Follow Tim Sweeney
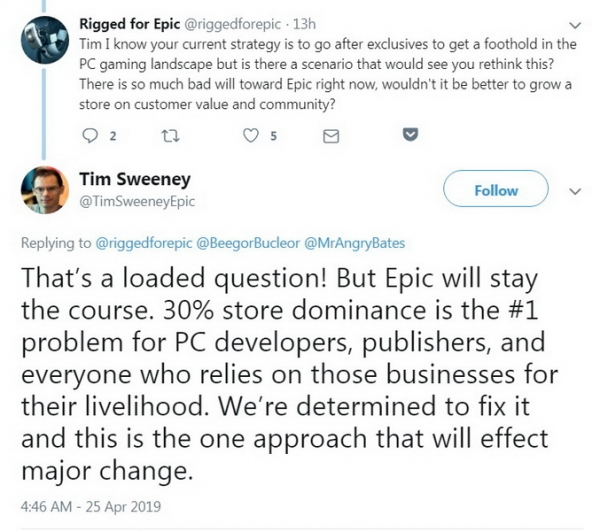The image size is (600, 531). coord(496,190)
